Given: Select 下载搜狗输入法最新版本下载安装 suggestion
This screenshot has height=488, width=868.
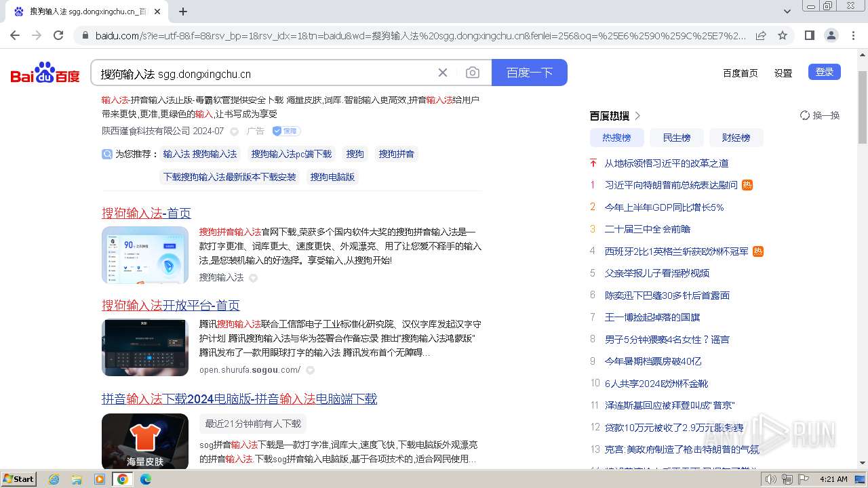Looking at the screenshot, I should pos(230,177).
